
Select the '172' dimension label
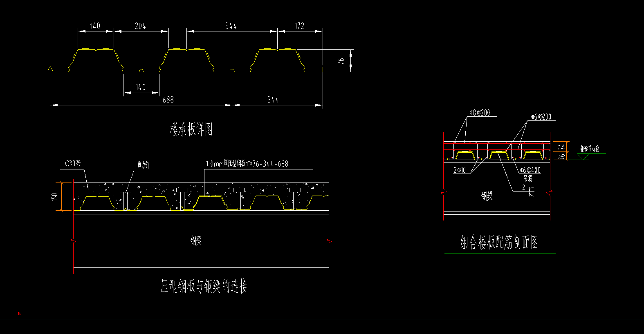click(299, 26)
